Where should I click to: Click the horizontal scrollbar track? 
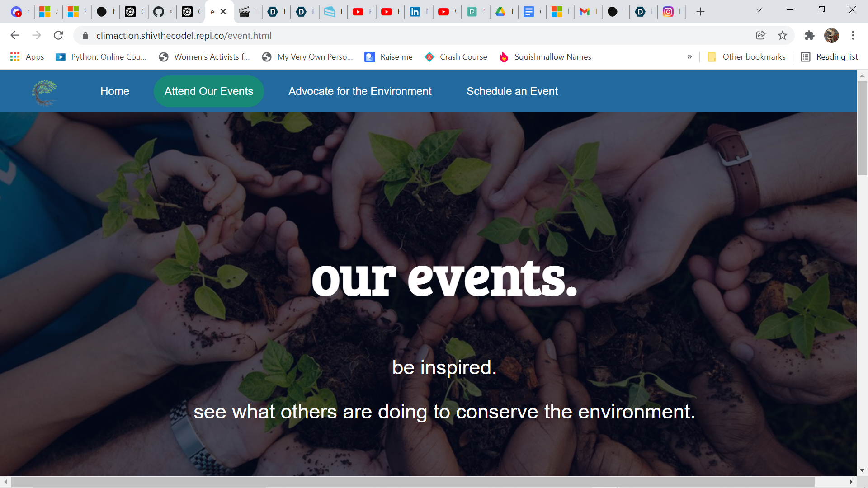[x=832, y=482]
